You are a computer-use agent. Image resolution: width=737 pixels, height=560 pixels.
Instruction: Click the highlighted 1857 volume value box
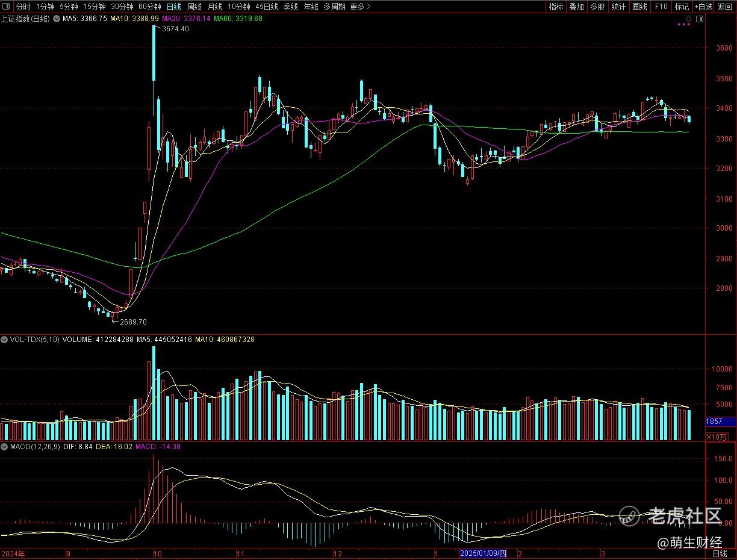(721, 422)
